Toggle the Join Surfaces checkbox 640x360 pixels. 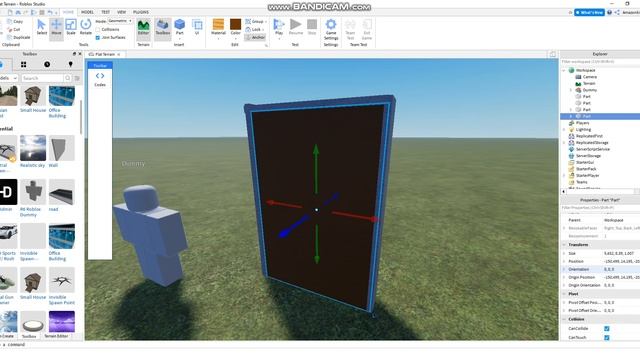(98, 38)
